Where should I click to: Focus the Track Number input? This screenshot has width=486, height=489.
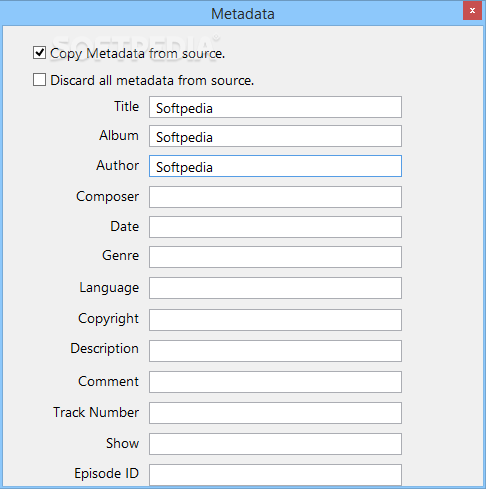[x=275, y=413]
